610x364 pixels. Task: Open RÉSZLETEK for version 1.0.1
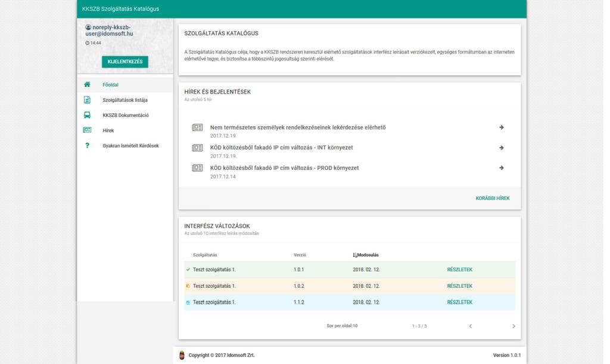459,269
